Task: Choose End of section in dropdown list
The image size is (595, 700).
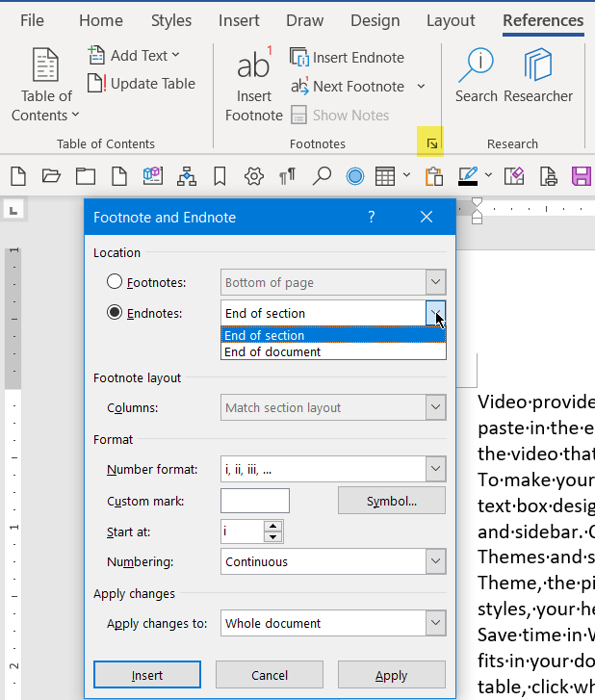Action: [333, 335]
